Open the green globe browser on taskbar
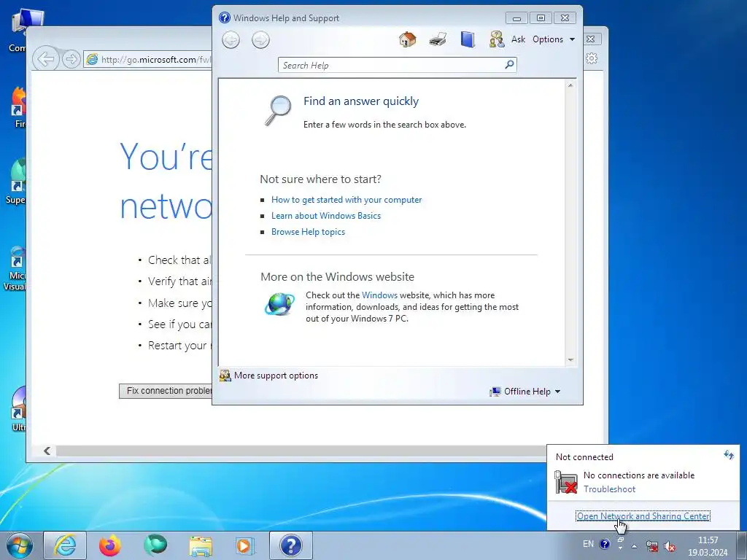 155,545
